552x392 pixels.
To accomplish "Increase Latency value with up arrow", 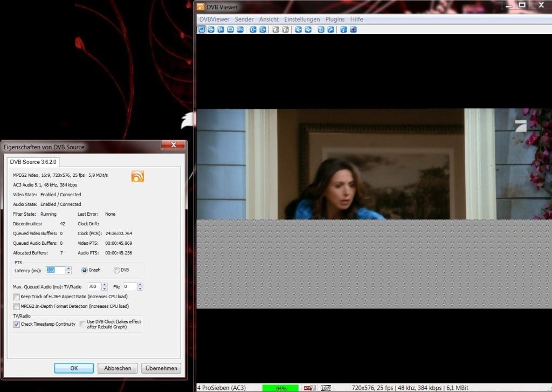I will [x=68, y=269].
